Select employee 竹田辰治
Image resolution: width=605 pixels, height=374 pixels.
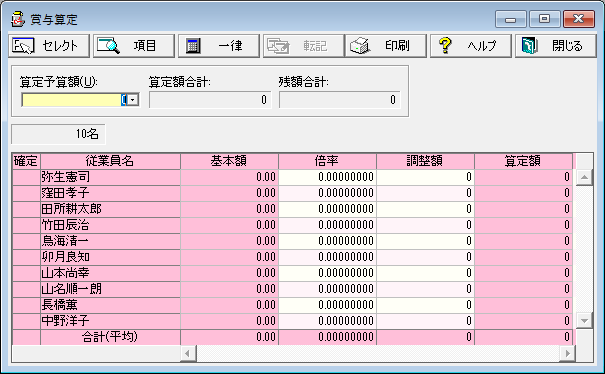(110, 225)
